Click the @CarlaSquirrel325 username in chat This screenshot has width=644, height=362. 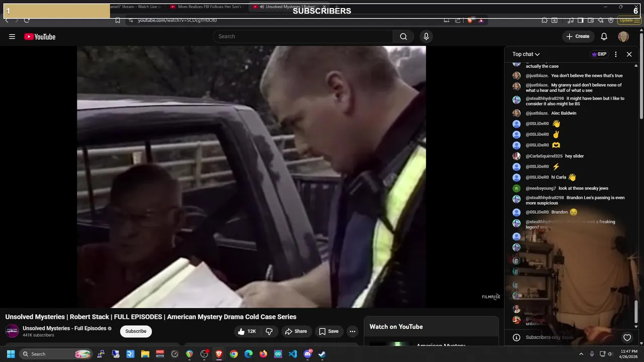coord(544,156)
